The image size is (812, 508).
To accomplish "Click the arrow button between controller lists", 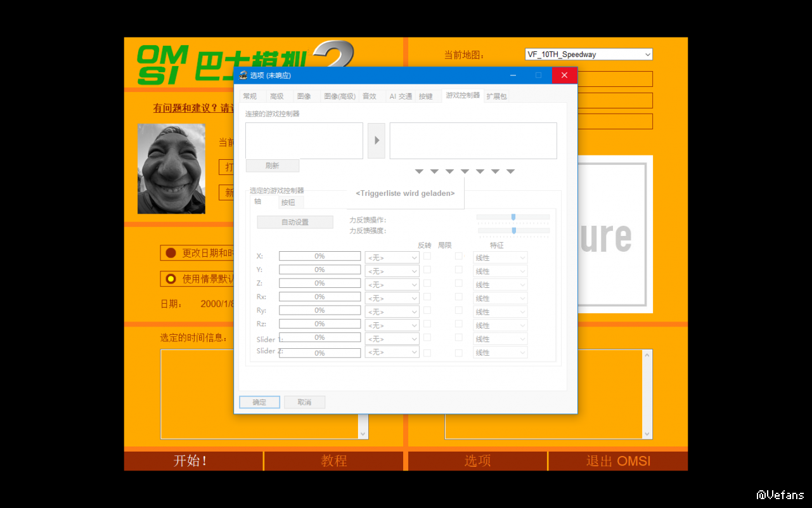I will click(x=377, y=141).
